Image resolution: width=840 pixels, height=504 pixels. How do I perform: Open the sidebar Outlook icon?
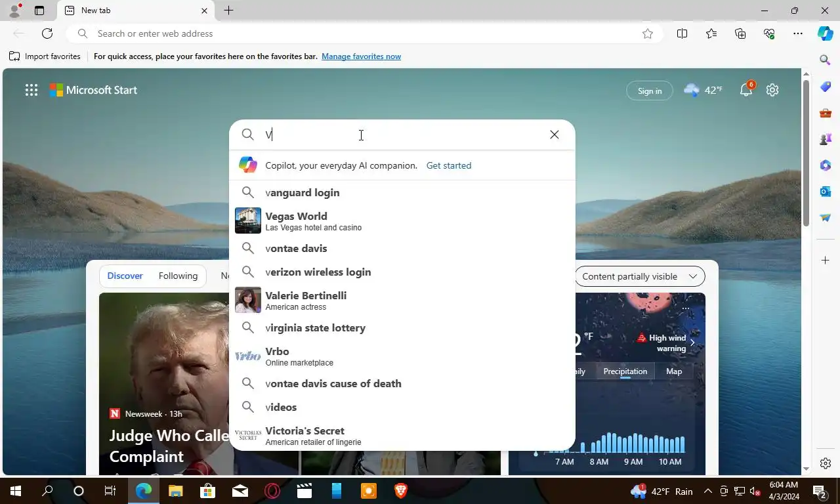click(x=826, y=192)
